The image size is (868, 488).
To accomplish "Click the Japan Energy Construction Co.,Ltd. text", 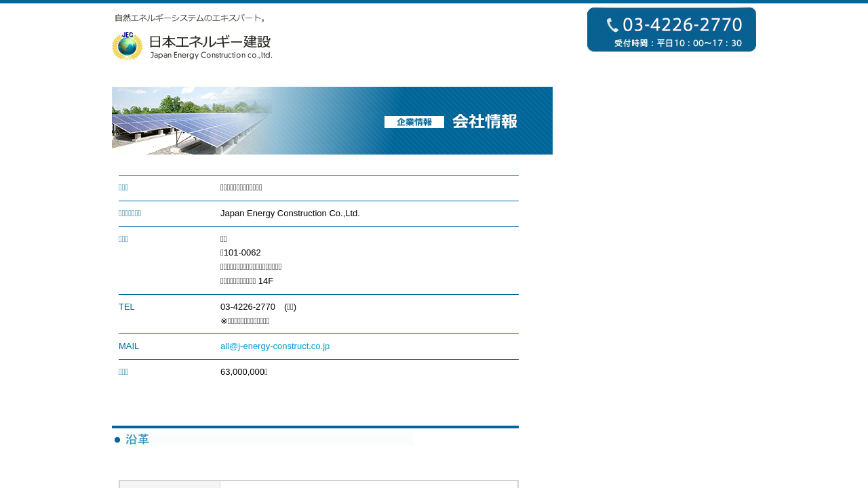I will pyautogui.click(x=290, y=213).
